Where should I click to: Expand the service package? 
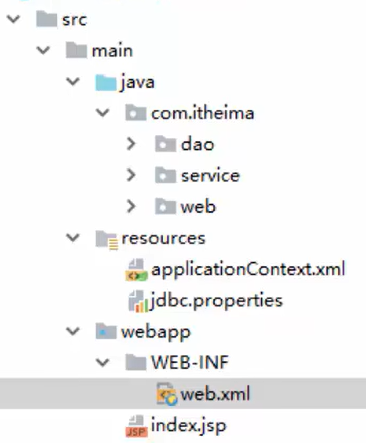tap(131, 175)
